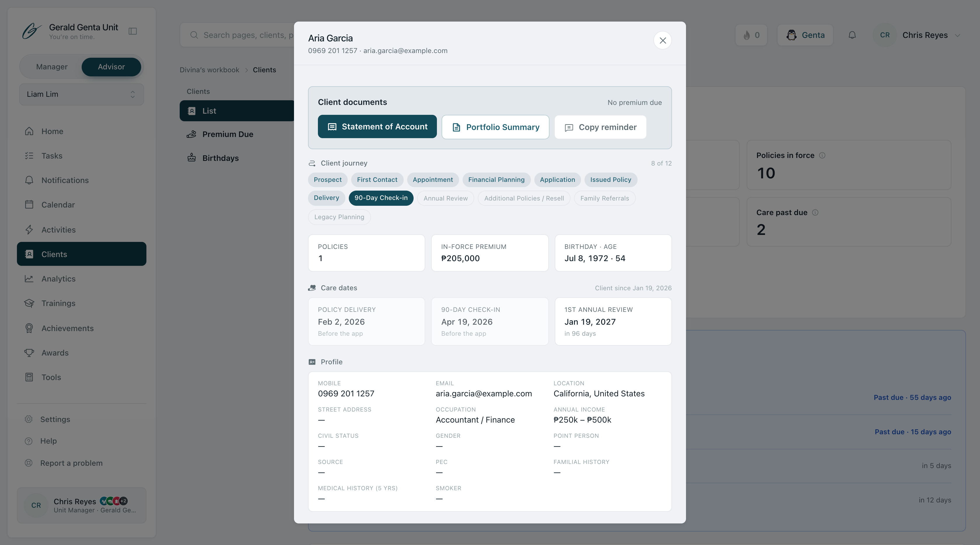
Task: Click the Activities lightning icon
Action: coord(29,230)
